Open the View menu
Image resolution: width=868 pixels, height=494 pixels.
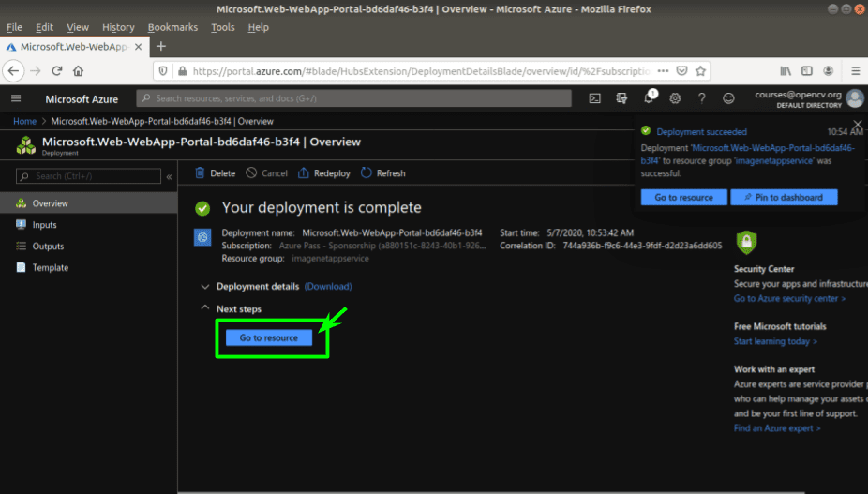point(78,27)
